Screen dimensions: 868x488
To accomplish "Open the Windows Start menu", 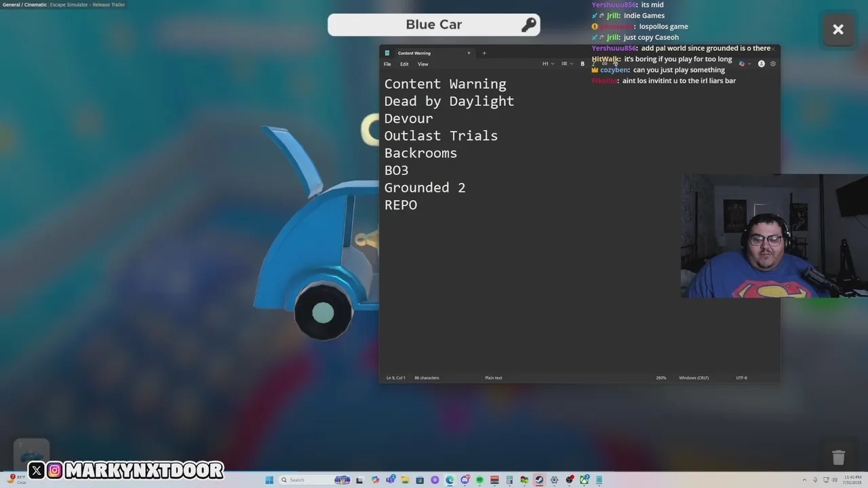I will point(269,480).
